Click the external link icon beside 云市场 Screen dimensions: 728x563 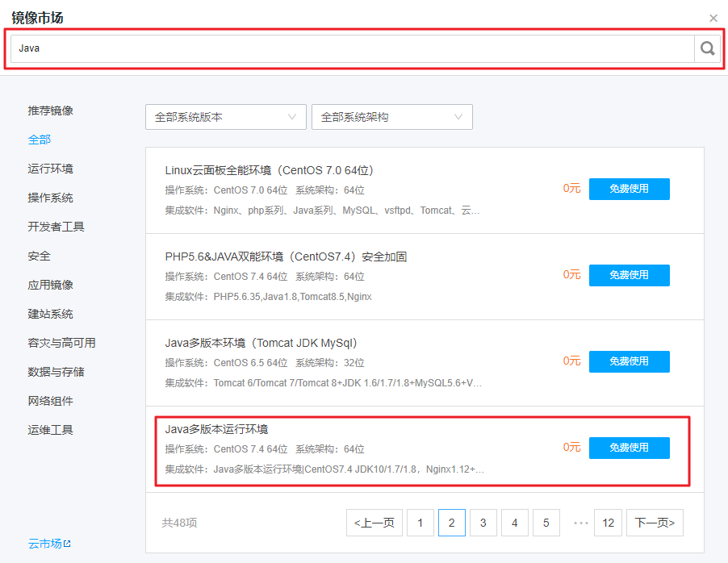click(67, 543)
